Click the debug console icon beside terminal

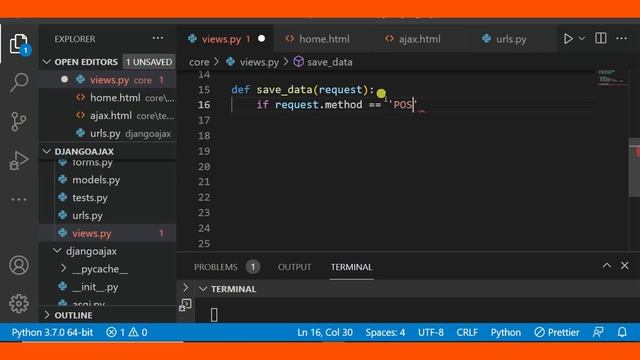[x=185, y=305]
